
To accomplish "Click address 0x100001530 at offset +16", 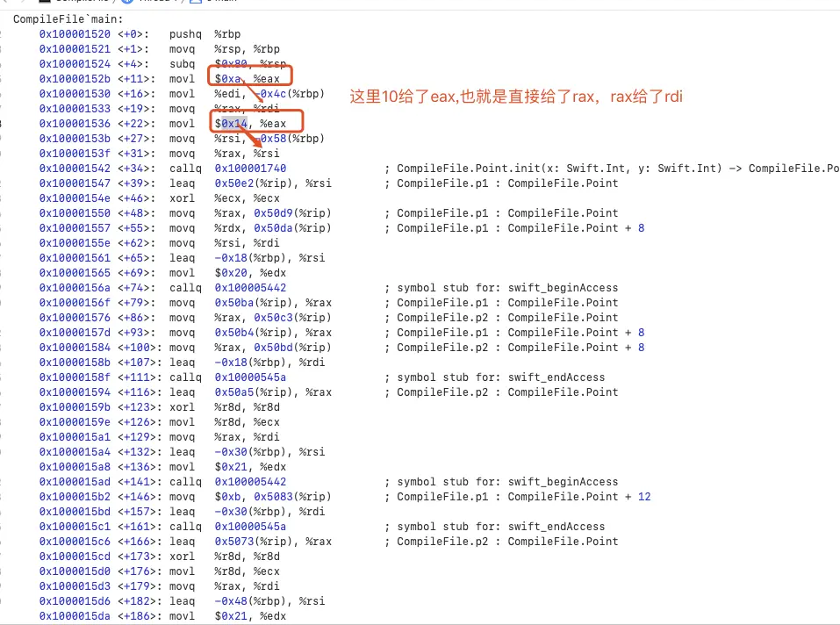I will click(x=75, y=94).
